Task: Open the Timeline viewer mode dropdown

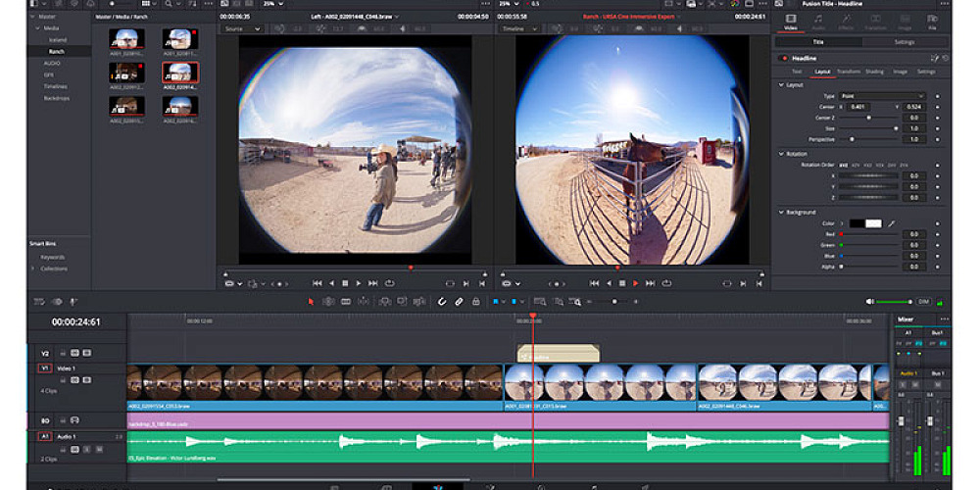Action: coord(519,28)
